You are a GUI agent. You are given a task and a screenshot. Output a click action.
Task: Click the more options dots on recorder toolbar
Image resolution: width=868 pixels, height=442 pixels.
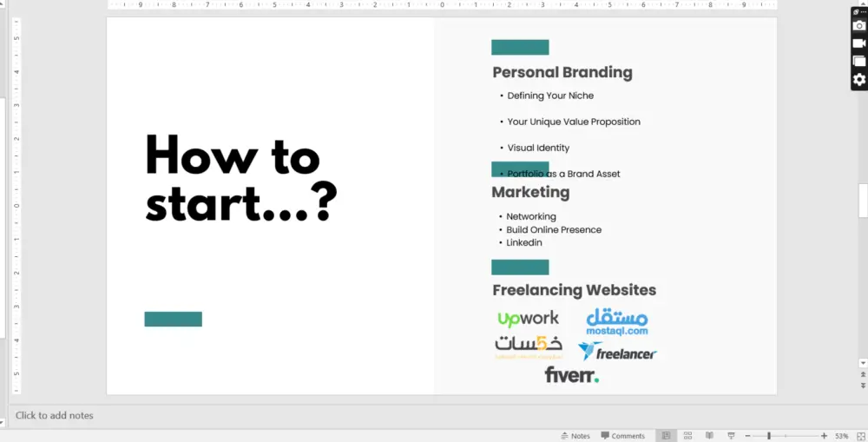[863, 12]
